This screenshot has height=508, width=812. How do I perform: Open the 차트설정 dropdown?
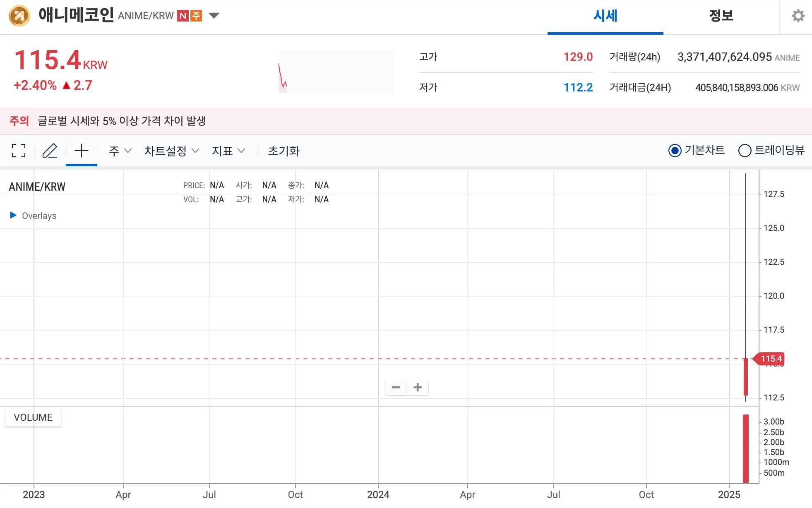(x=171, y=151)
